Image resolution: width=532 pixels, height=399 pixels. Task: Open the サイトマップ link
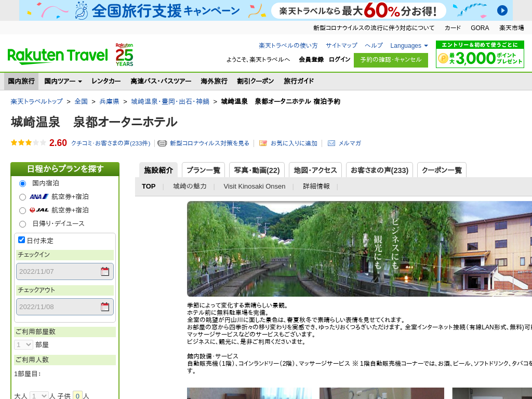point(341,46)
